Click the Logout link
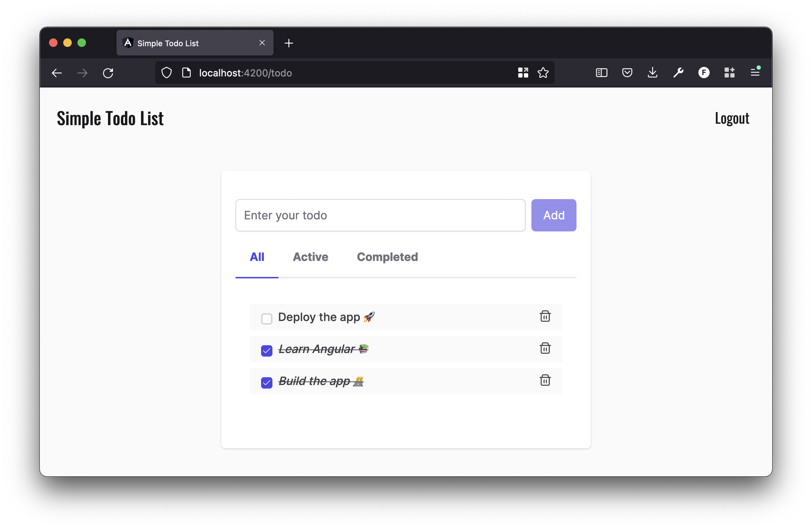 click(x=732, y=118)
